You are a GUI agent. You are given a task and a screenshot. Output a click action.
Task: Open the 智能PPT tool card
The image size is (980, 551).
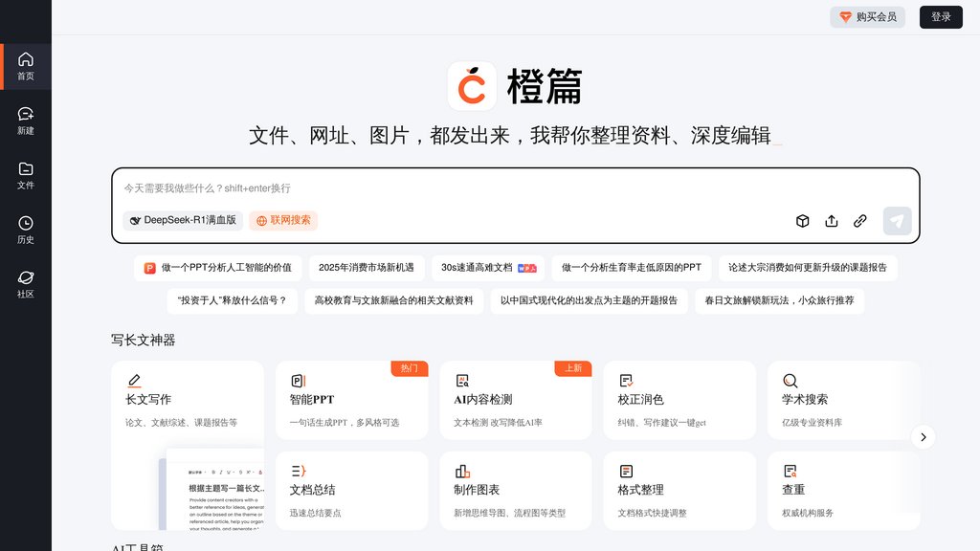point(351,400)
